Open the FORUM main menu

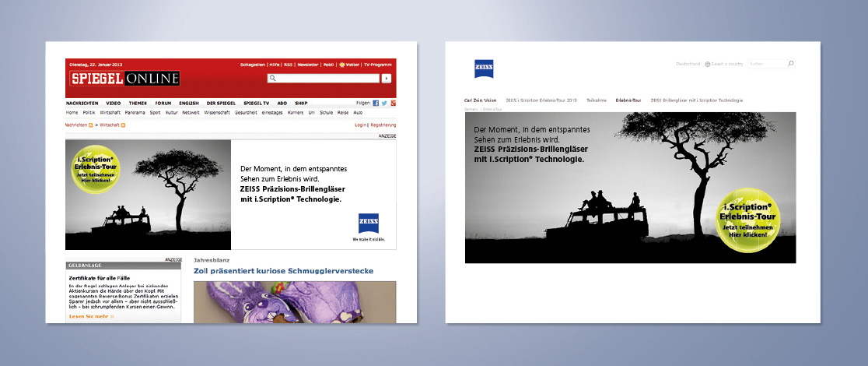tap(163, 103)
